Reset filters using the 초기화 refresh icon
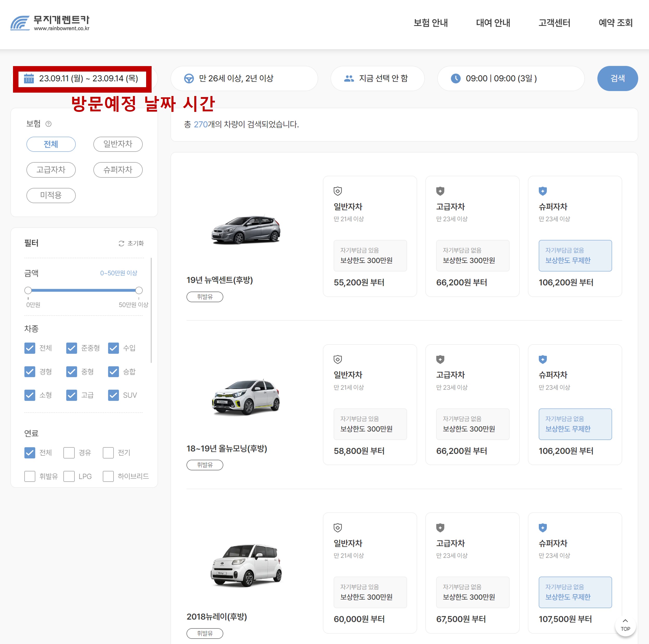Screen dimensions: 649x644 pyautogui.click(x=122, y=243)
